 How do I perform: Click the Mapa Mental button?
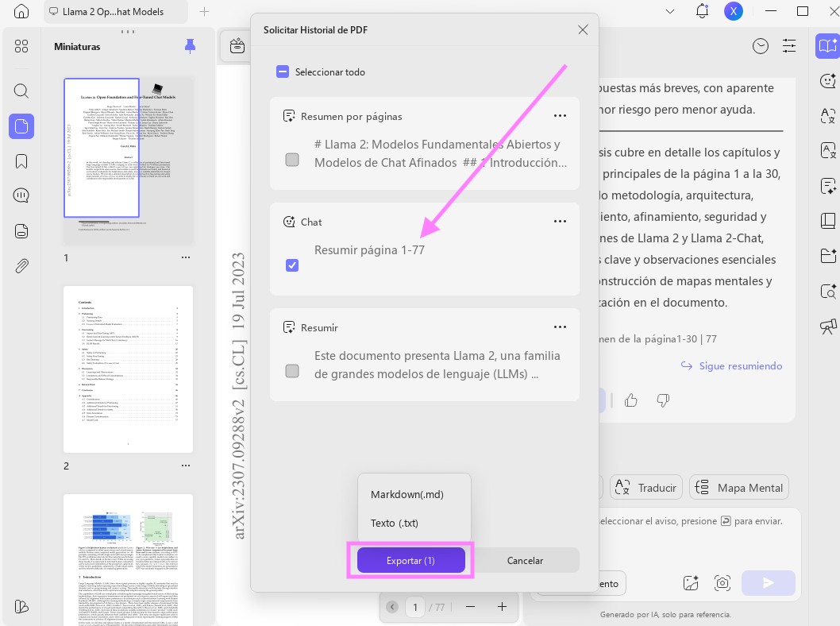(x=738, y=488)
